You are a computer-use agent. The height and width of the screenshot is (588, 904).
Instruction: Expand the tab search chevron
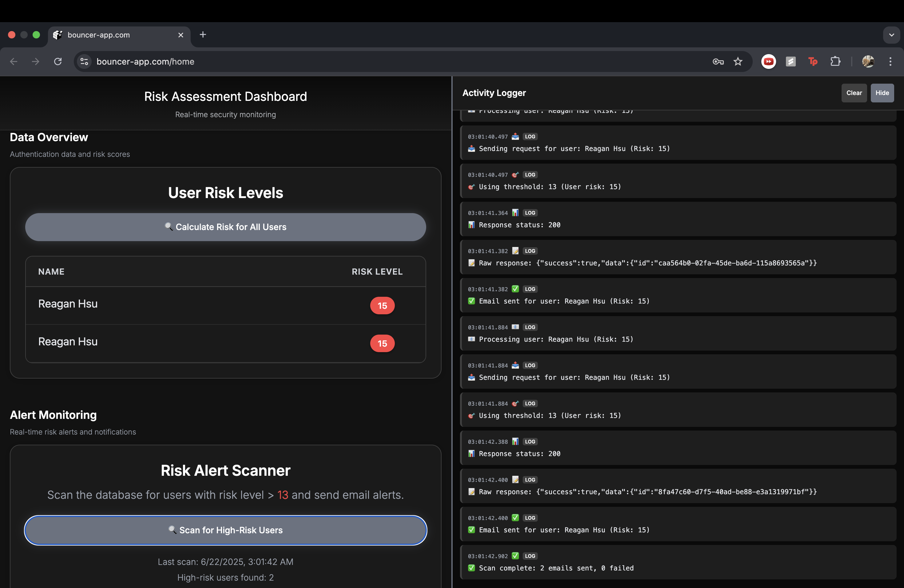pos(891,35)
